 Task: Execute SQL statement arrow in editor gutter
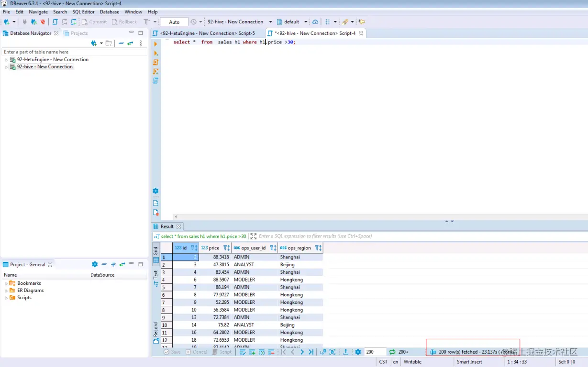[155, 44]
